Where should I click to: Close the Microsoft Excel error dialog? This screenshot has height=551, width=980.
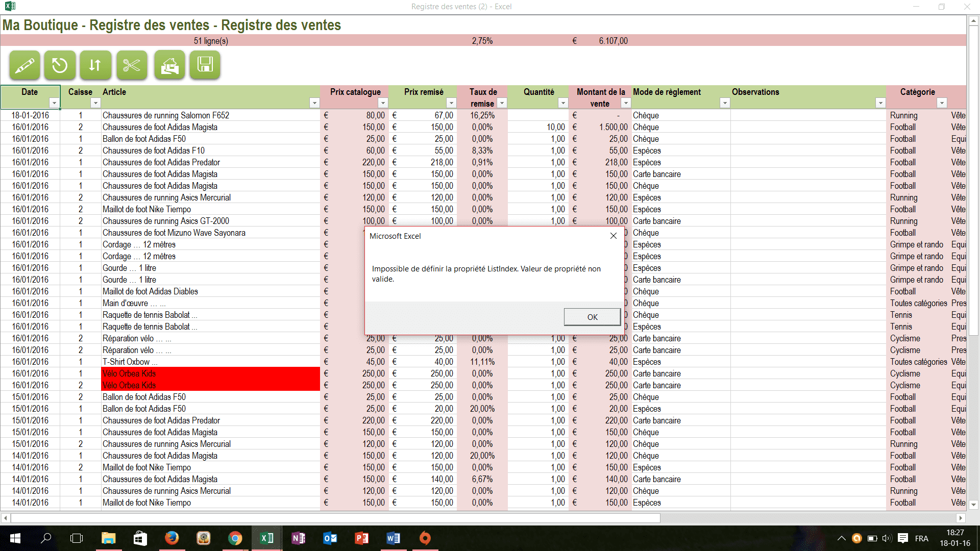[614, 236]
